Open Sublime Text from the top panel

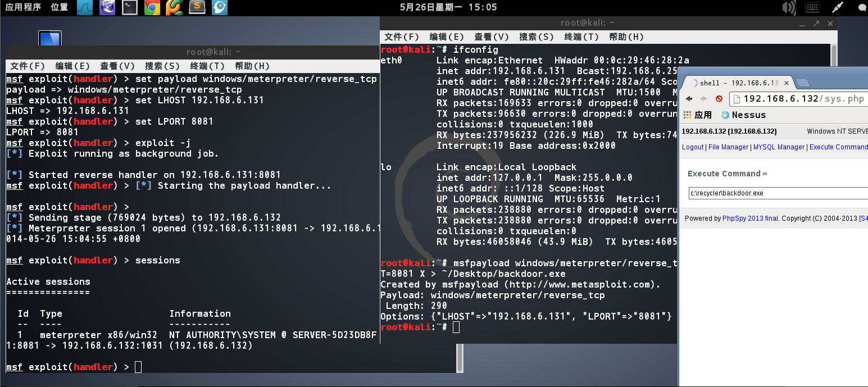pyautogui.click(x=197, y=7)
